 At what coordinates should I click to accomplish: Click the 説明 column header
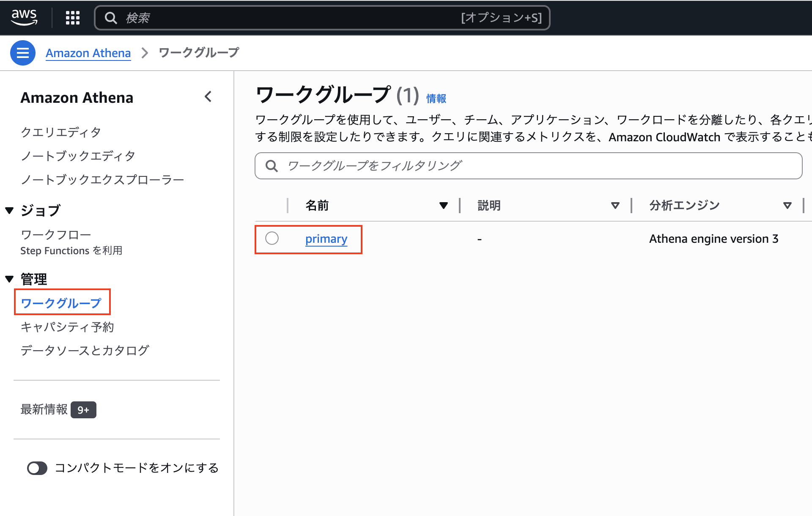click(x=489, y=206)
